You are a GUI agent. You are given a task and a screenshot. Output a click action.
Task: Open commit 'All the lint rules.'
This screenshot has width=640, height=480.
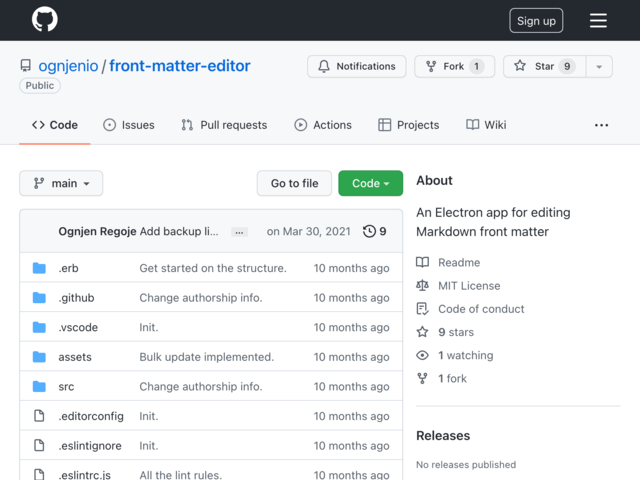[x=181, y=475]
